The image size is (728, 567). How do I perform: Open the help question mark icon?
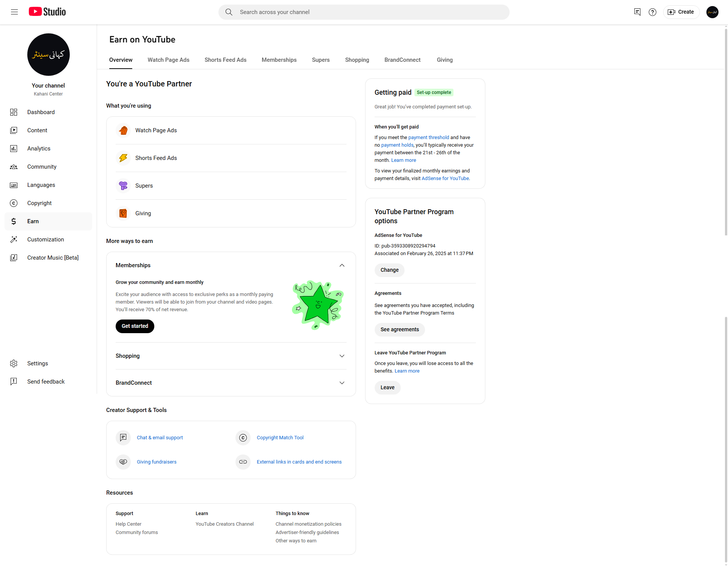(653, 12)
